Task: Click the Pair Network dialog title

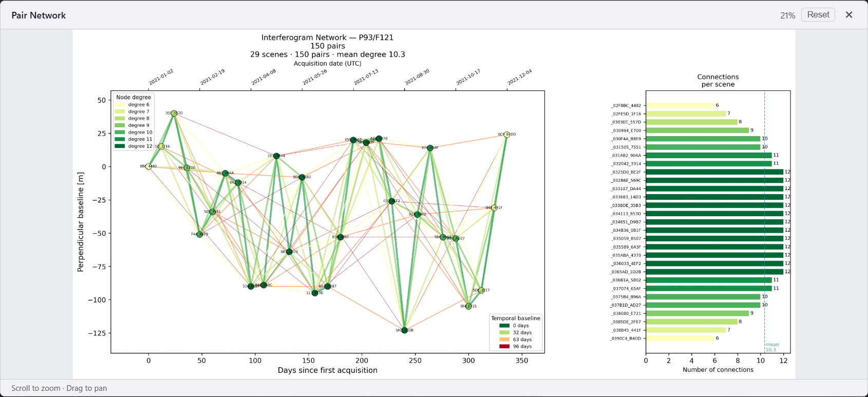Action: pyautogui.click(x=39, y=15)
